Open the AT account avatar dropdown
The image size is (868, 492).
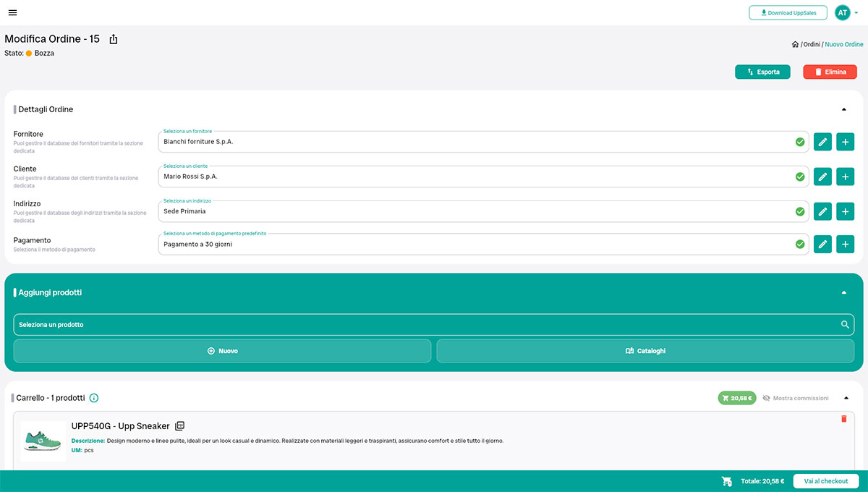click(x=842, y=12)
